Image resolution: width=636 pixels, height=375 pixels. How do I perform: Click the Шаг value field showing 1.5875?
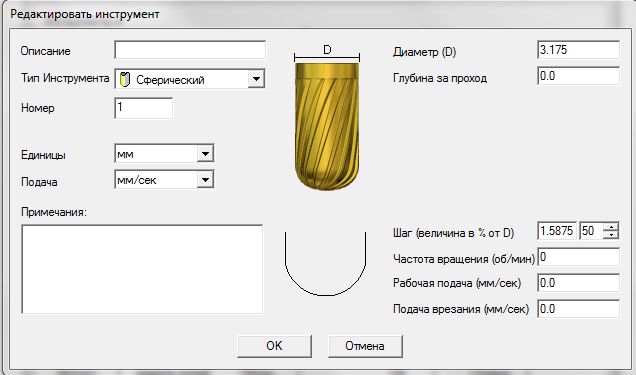pyautogui.click(x=557, y=231)
